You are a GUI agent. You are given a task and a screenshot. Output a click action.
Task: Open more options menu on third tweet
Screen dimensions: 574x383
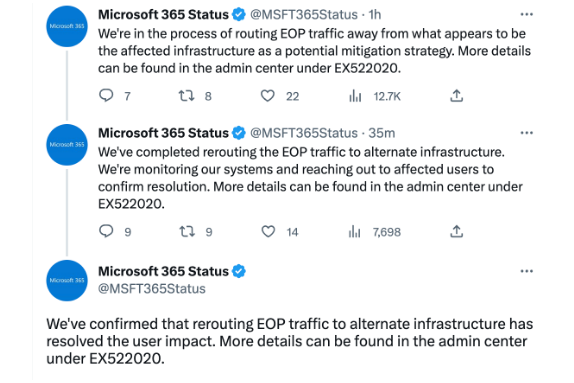(526, 271)
